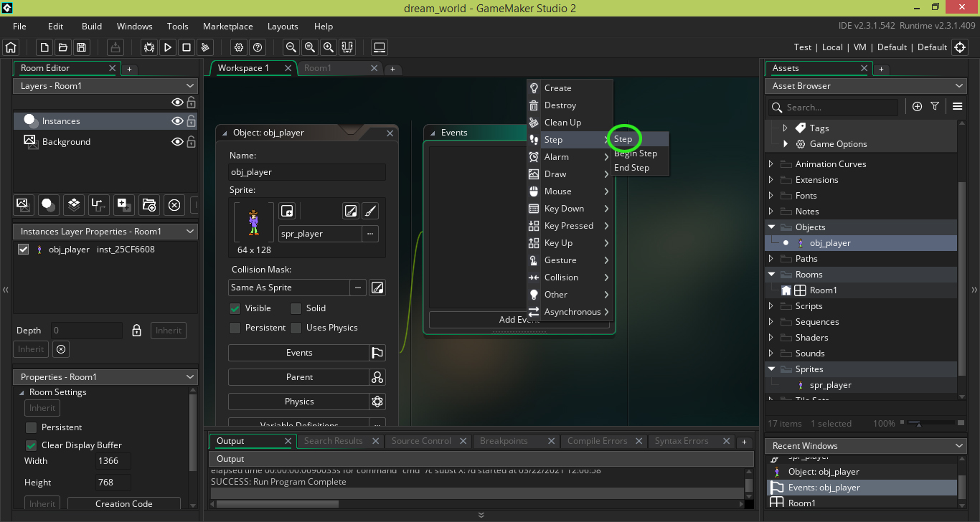Screen dimensions: 980x522
Task: Choose the Create event
Action: pyautogui.click(x=570, y=88)
